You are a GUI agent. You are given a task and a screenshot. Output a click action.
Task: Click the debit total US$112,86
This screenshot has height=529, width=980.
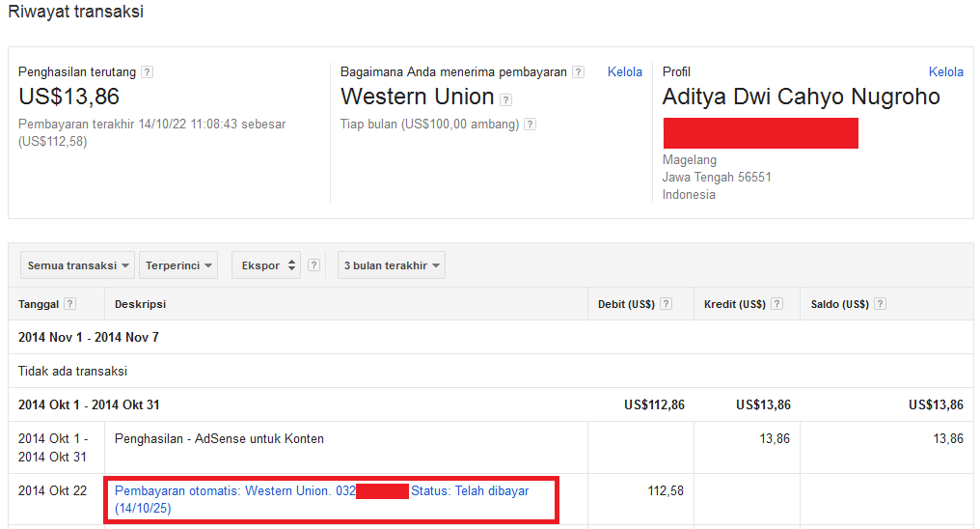click(654, 404)
